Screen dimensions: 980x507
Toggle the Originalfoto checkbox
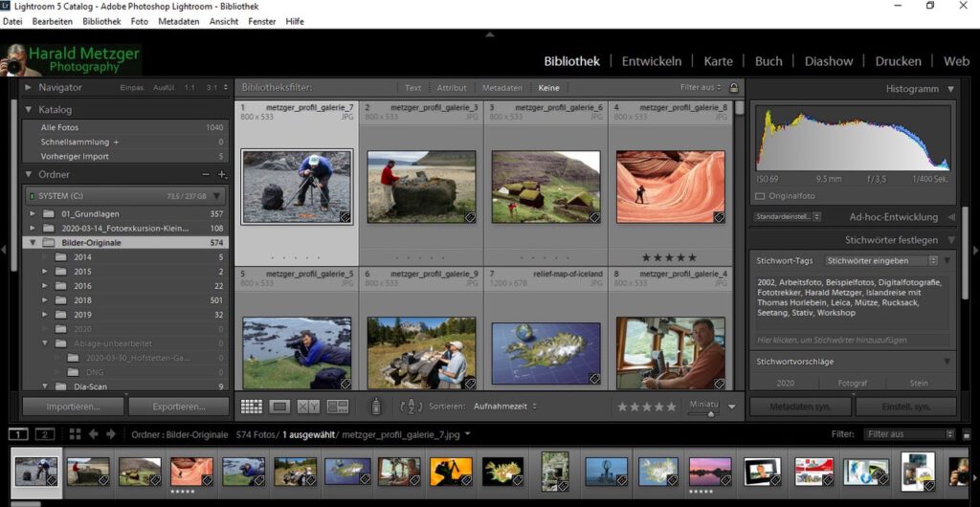[x=761, y=196]
